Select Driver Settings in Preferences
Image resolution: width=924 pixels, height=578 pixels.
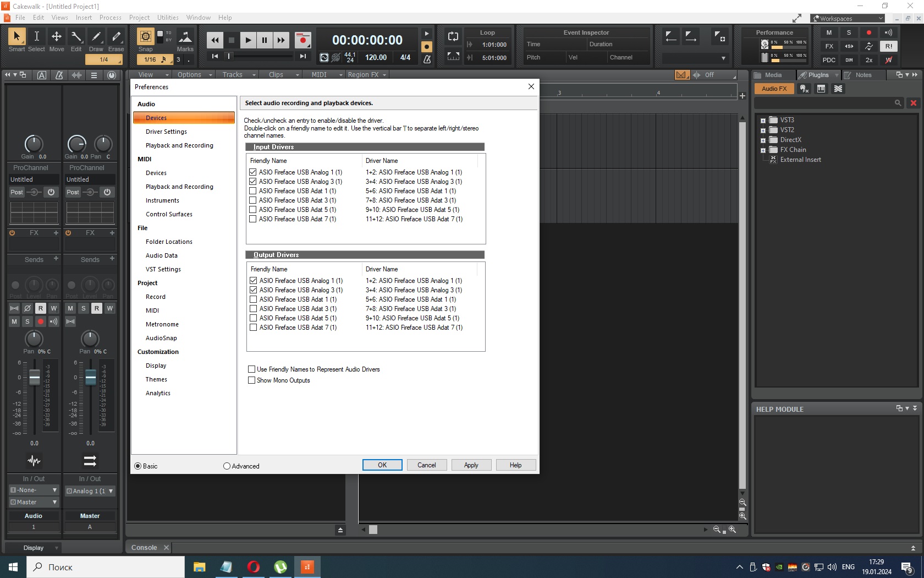(x=166, y=132)
